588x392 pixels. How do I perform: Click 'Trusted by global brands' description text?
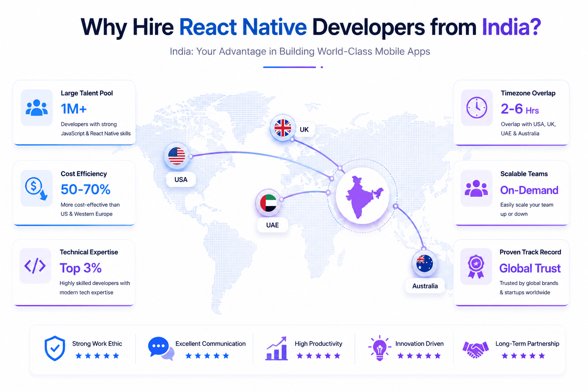pyautogui.click(x=529, y=283)
